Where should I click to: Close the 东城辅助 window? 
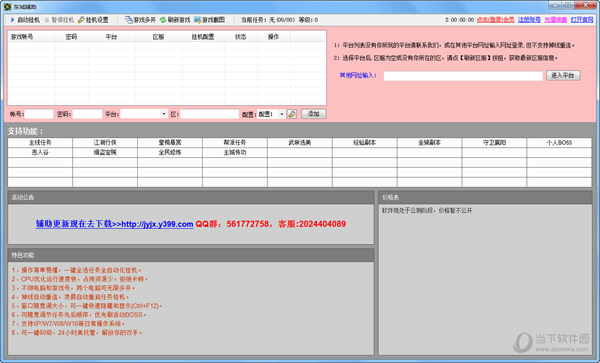coord(585,5)
